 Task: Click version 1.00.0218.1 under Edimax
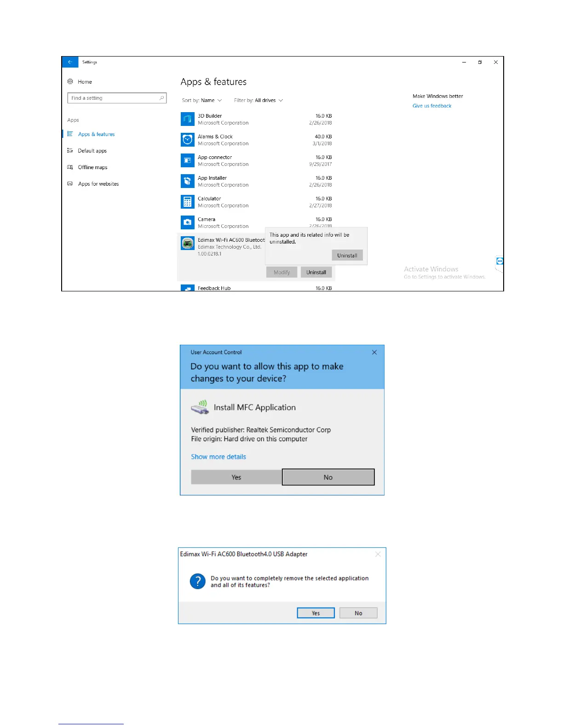pyautogui.click(x=209, y=254)
